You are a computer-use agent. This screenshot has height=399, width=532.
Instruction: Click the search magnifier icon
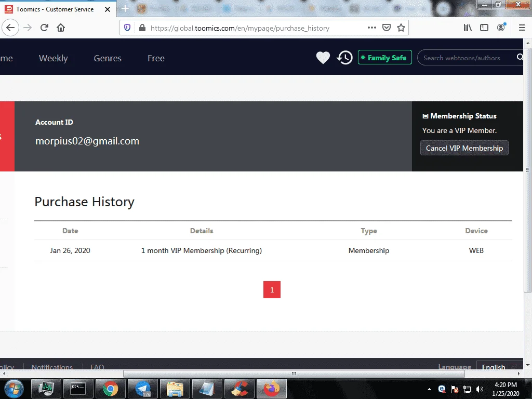520,57
